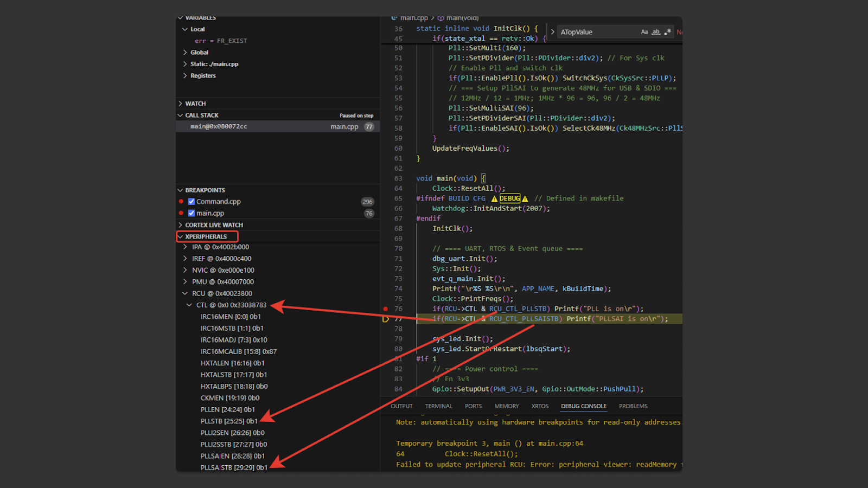Open the PROBLEMS tab
The height and width of the screenshot is (488, 868).
click(633, 406)
